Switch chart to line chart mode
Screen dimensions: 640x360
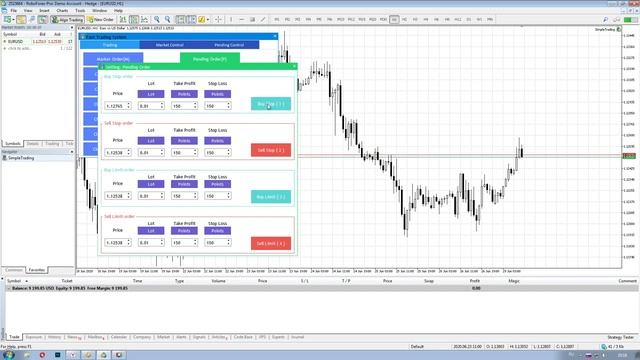click(144, 19)
